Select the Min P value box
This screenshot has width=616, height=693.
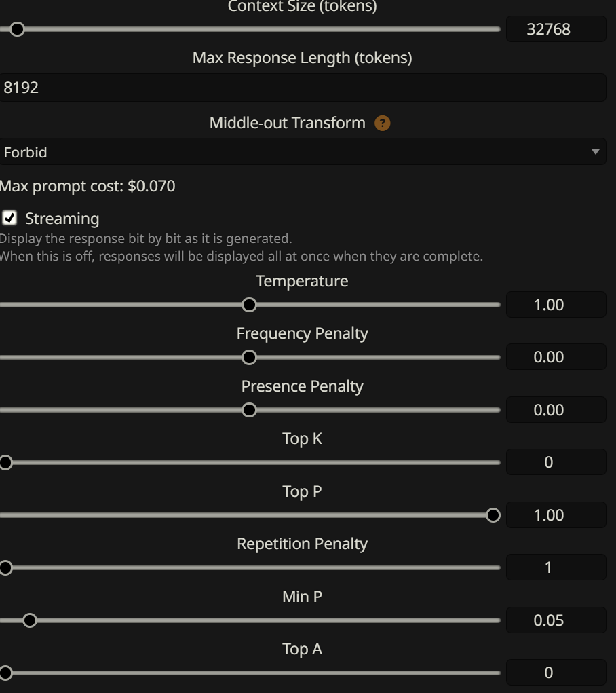[x=556, y=620]
